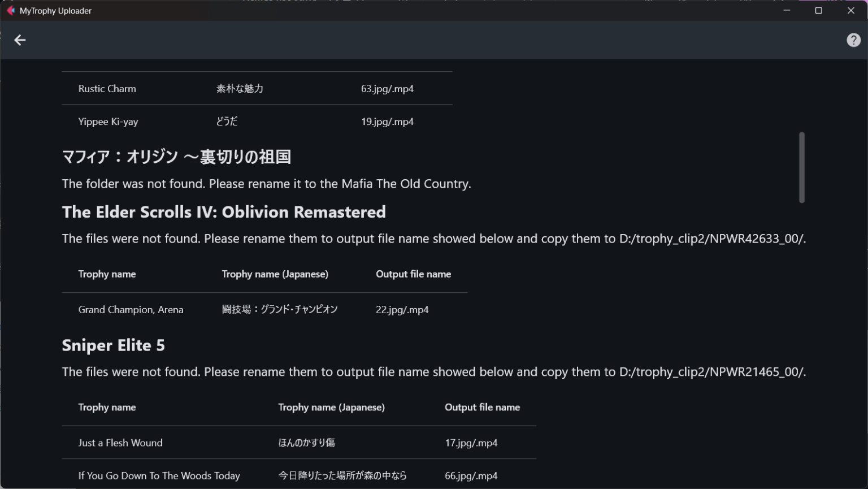Click the 63.jpg/.mp4 output file name
Screen dimensions: 868x489
coord(387,89)
